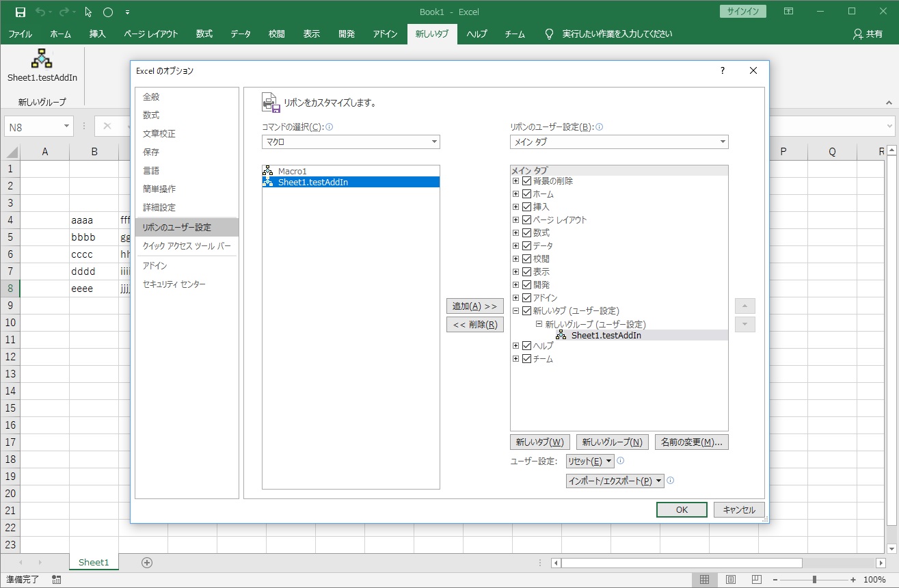Uncheck the 新しいタブ (ユーザー設定) checkbox
The height and width of the screenshot is (588, 899).
point(526,310)
